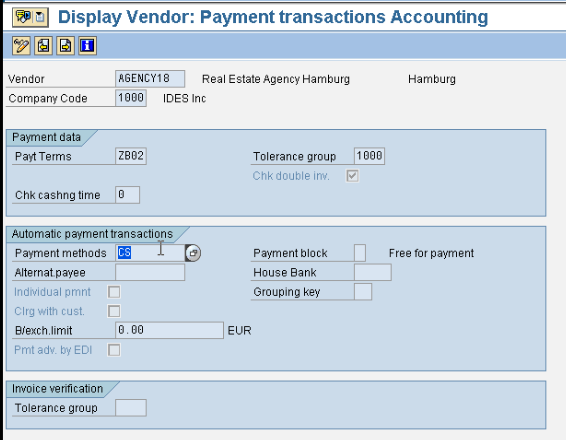Screen dimensions: 566x440
Task: Open the Payment methods search help button
Action: 193,253
